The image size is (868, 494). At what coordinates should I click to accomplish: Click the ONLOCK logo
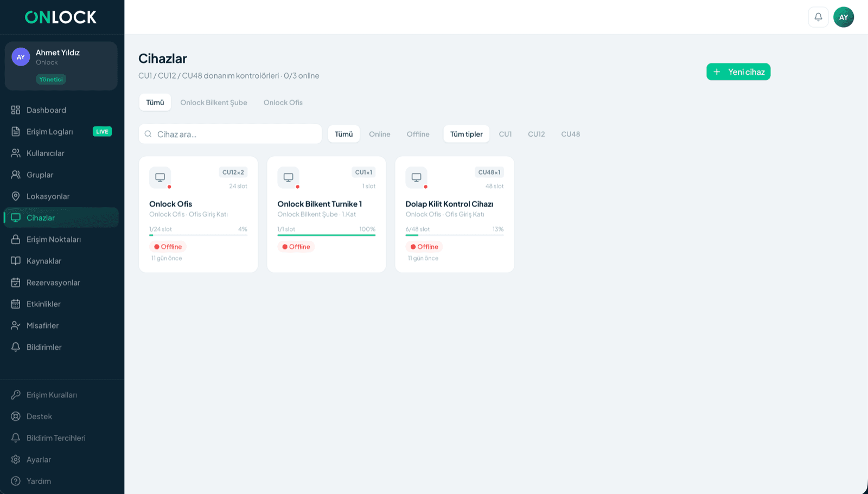tap(61, 17)
